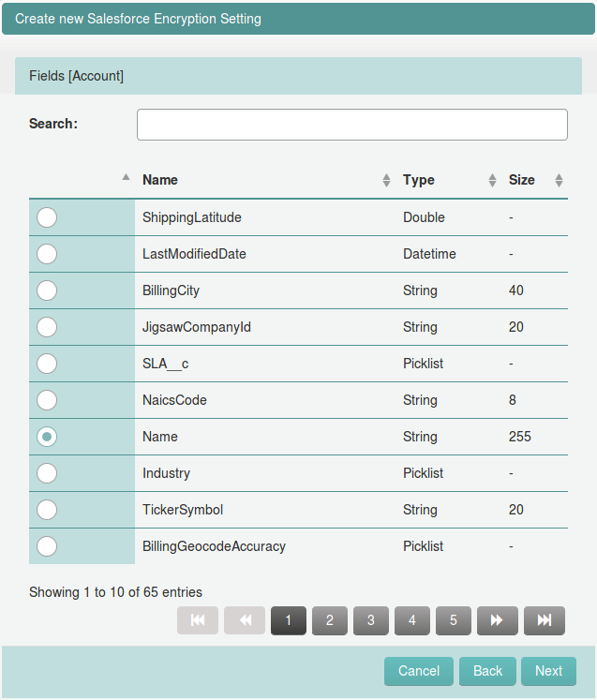Click the JigsawCompanyId field name
The image size is (597, 700).
197,327
